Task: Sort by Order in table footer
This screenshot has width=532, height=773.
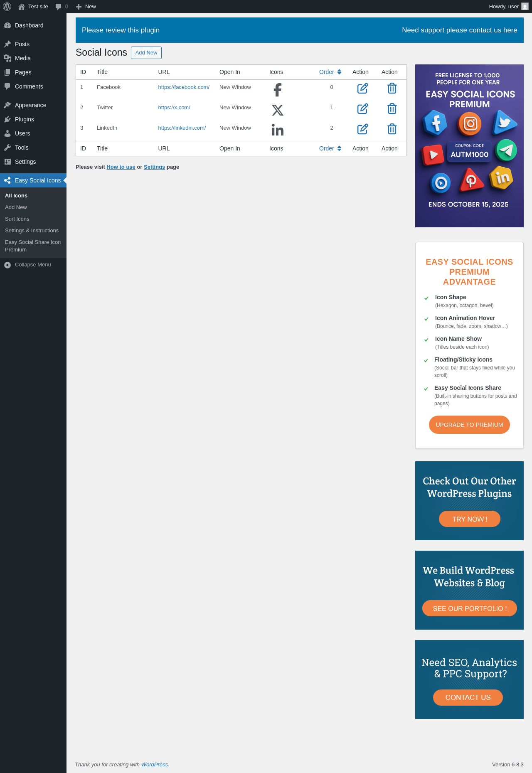Action: (x=330, y=148)
